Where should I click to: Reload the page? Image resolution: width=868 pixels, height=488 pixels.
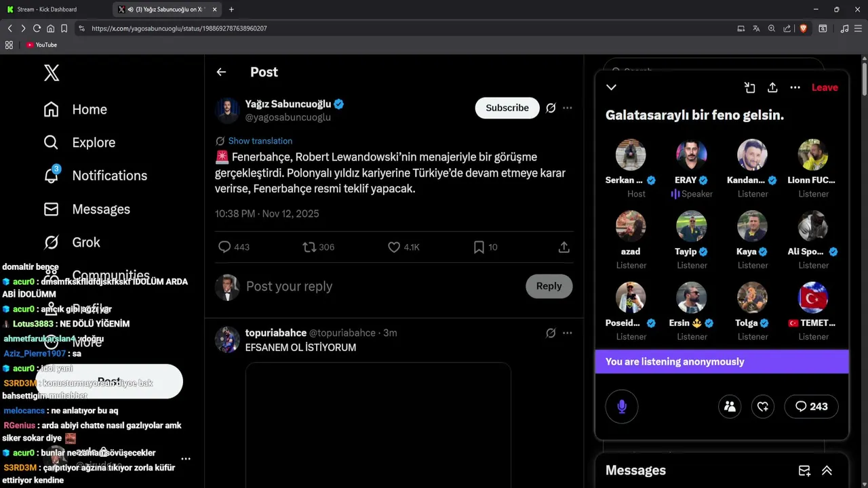click(x=37, y=28)
